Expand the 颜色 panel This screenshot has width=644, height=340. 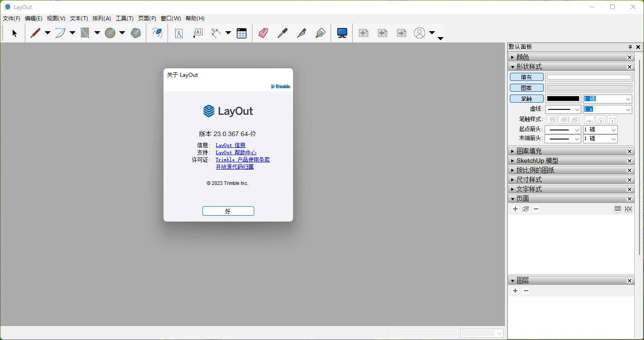[512, 57]
